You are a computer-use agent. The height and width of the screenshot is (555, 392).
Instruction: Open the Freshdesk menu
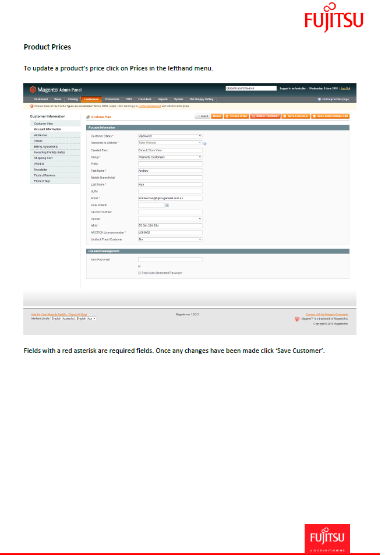(x=145, y=100)
